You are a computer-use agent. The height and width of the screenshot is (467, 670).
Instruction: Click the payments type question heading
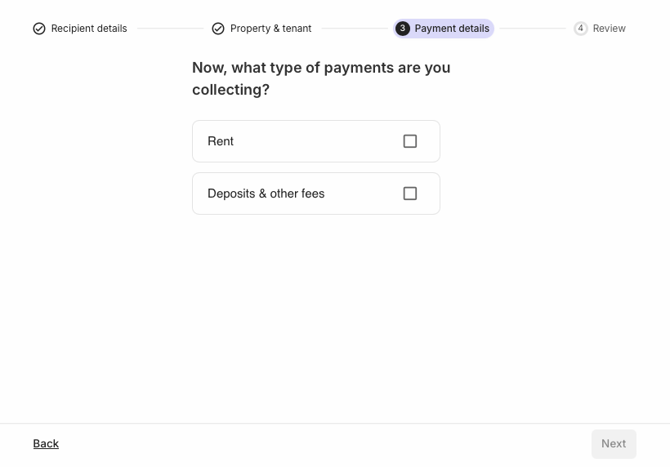[x=321, y=79]
